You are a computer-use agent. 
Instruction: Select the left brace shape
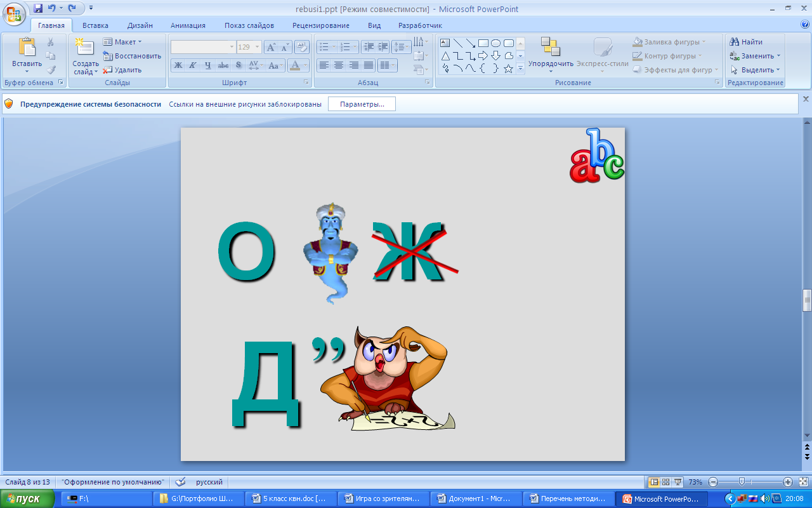483,69
